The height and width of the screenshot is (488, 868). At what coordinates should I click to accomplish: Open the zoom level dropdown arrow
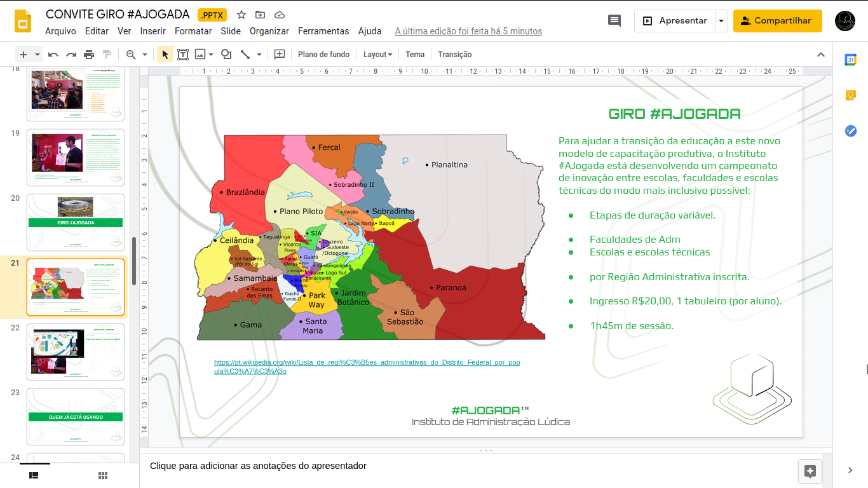click(x=145, y=55)
